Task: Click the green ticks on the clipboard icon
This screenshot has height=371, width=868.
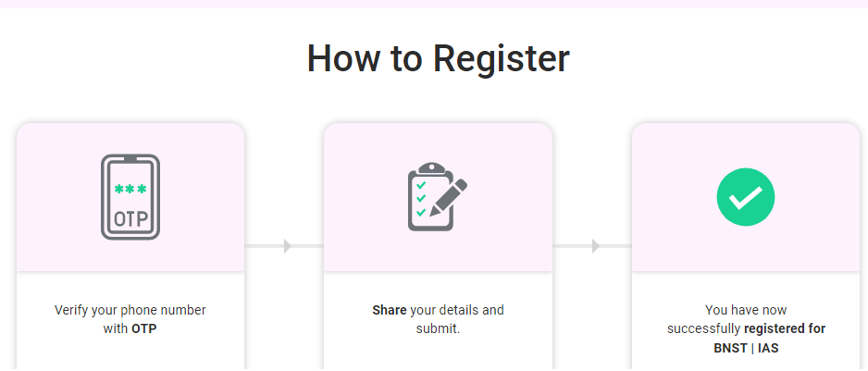Action: point(421,198)
